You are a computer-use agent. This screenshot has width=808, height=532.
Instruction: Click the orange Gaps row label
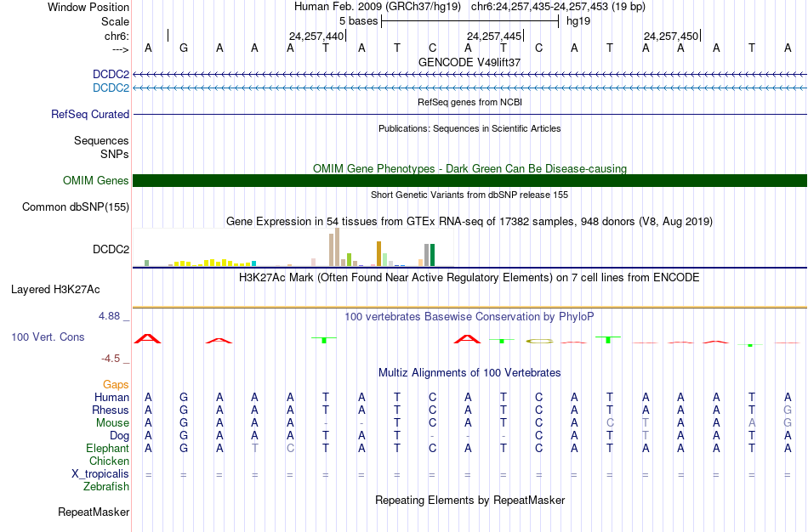[x=116, y=385]
